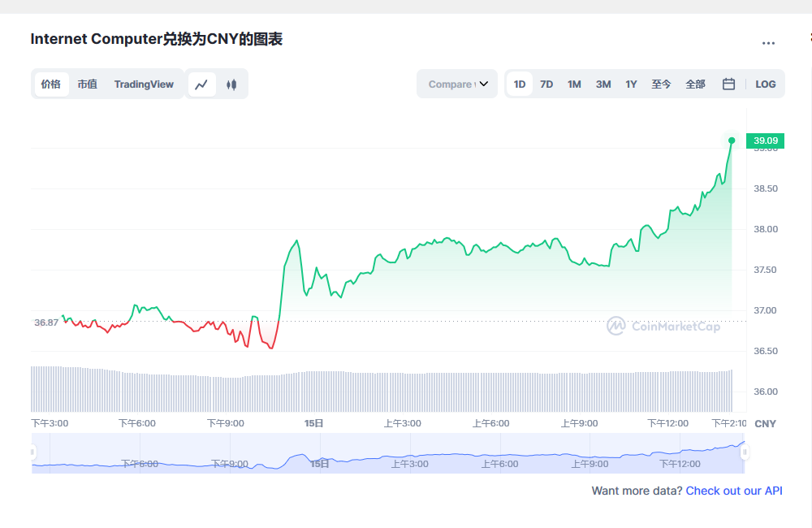Viewport: 812px width, 528px height.
Task: Select the 全部 time range
Action: [695, 84]
